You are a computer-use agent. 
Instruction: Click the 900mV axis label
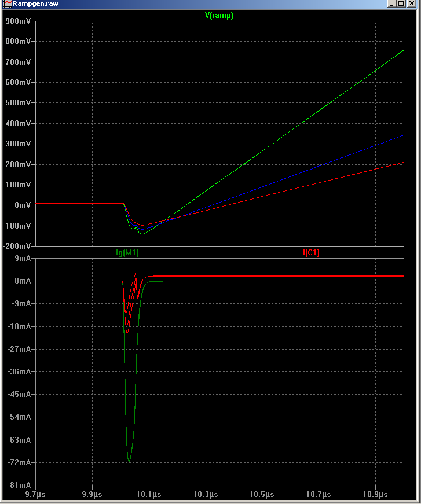pos(18,21)
